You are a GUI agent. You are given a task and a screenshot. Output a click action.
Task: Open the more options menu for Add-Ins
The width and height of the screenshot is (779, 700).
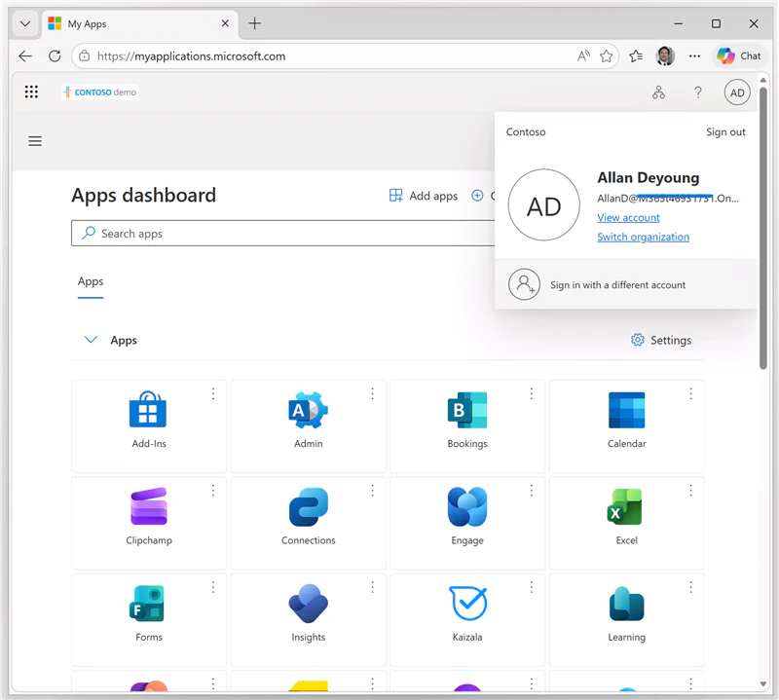pos(213,394)
